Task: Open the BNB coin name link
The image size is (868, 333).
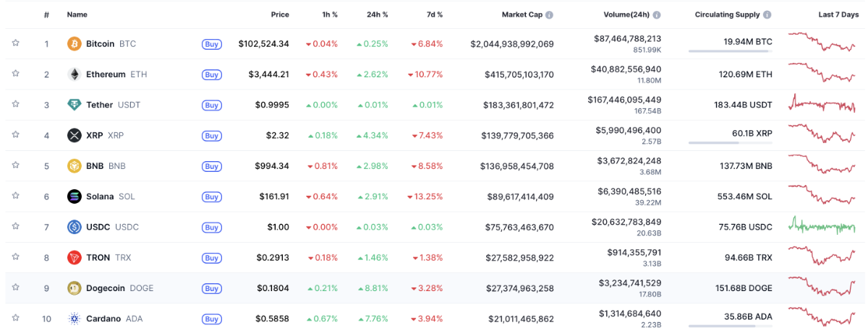Action: 95,166
